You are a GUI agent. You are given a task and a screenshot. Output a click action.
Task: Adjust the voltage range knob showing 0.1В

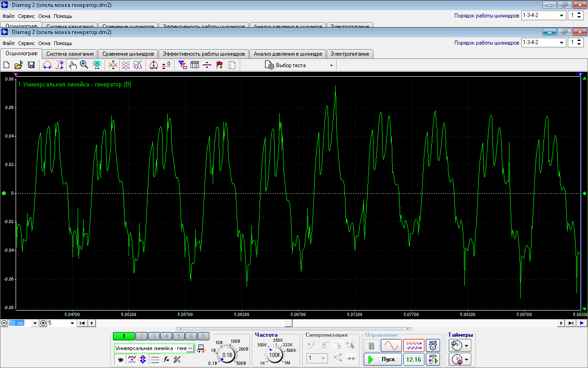(227, 355)
